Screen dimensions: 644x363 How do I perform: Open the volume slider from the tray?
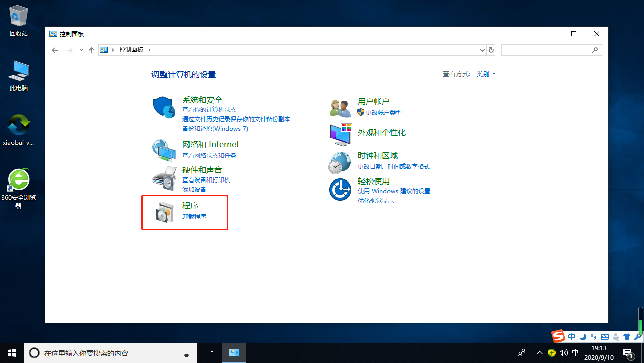click(x=563, y=352)
